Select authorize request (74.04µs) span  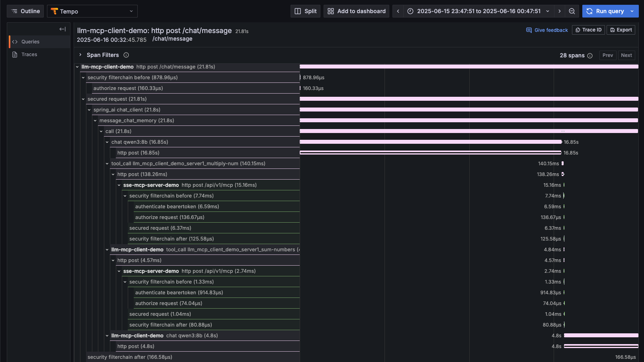(x=217, y=303)
